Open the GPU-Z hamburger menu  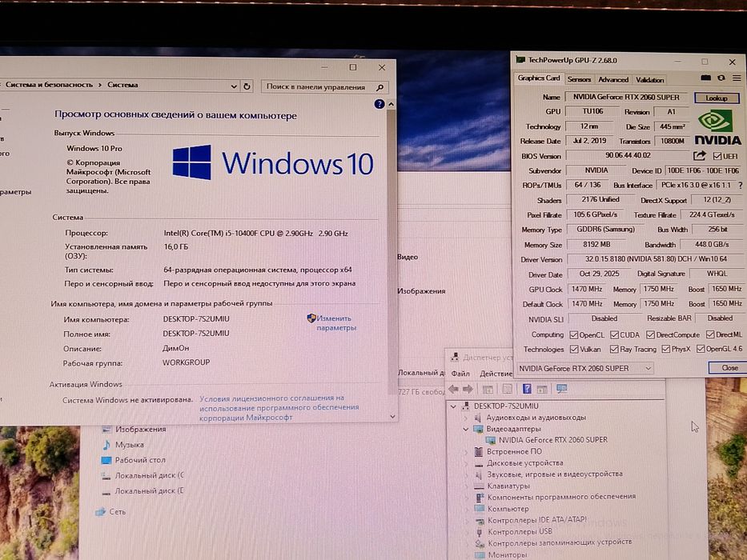pyautogui.click(x=737, y=78)
